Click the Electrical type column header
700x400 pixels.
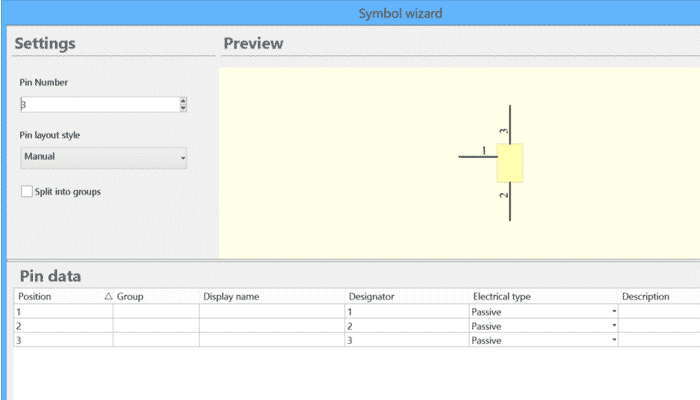pyautogui.click(x=501, y=297)
